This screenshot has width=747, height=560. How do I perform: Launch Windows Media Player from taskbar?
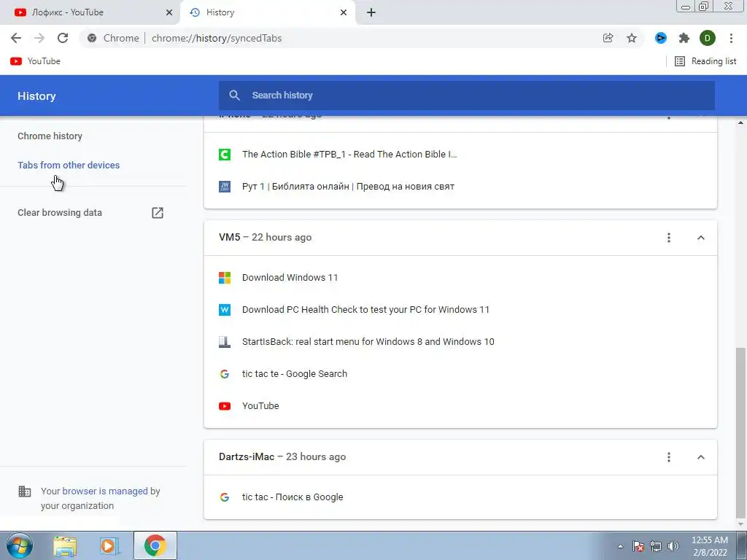click(x=109, y=545)
